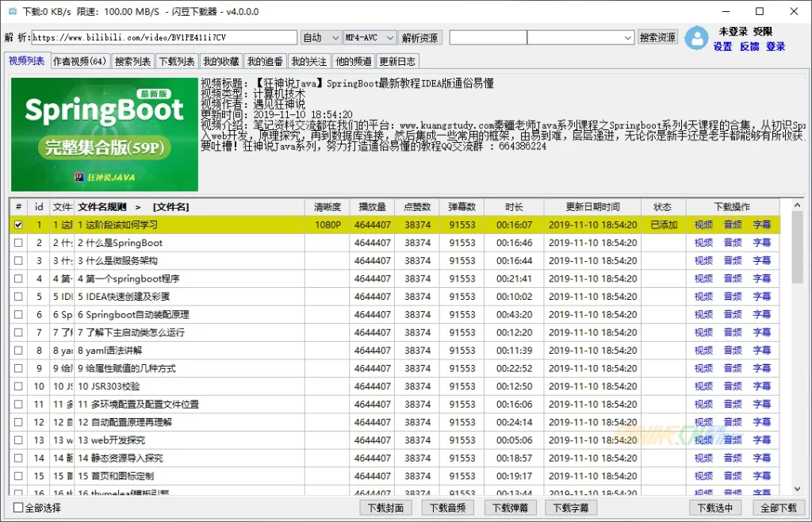Image resolution: width=812 pixels, height=522 pixels.
Task: Open the 我的收藏 tab
Action: tap(220, 62)
